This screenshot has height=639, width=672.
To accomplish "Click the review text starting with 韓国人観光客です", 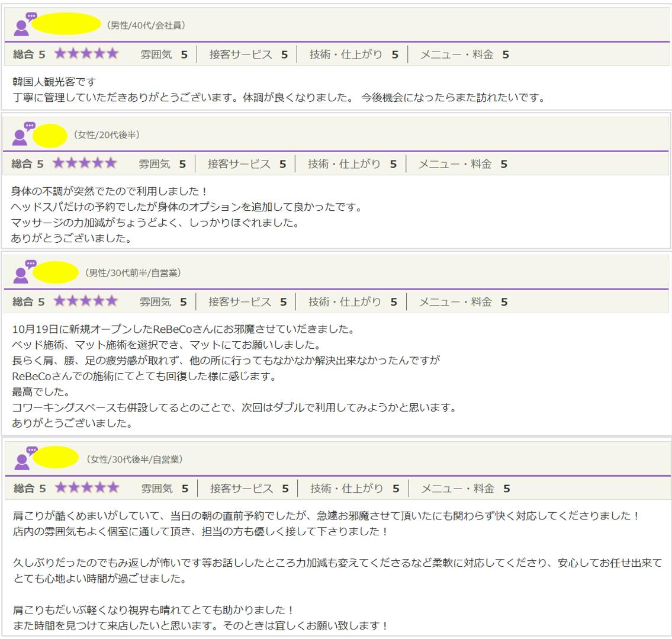I will tap(54, 82).
